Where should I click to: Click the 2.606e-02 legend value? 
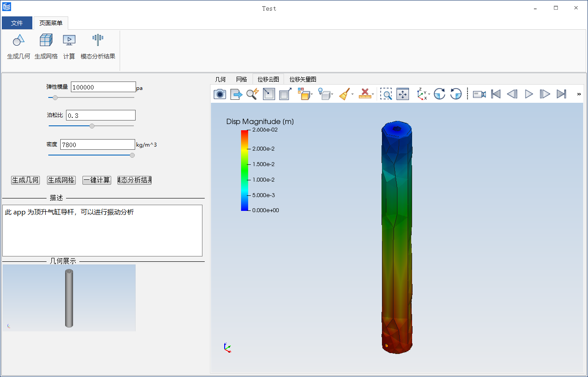click(x=265, y=130)
